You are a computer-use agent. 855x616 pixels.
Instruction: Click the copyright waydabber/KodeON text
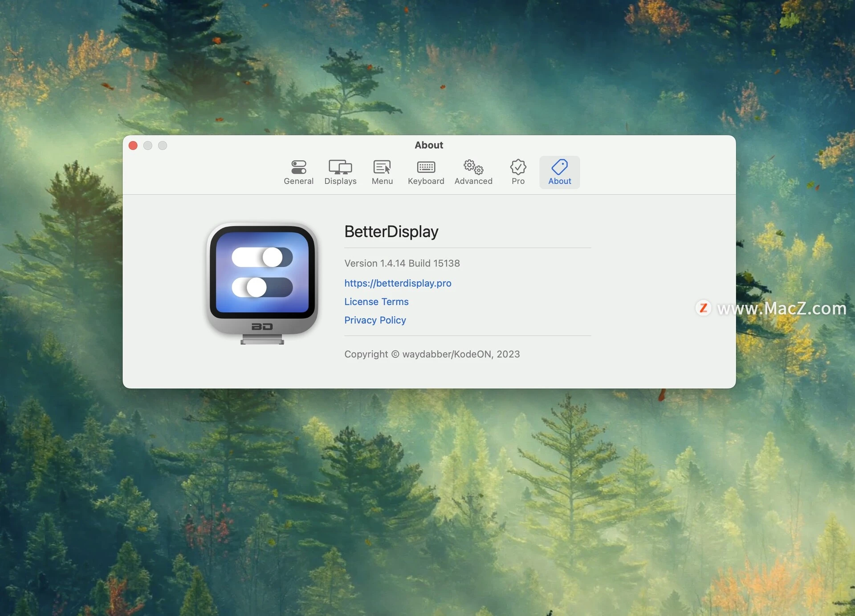point(432,354)
